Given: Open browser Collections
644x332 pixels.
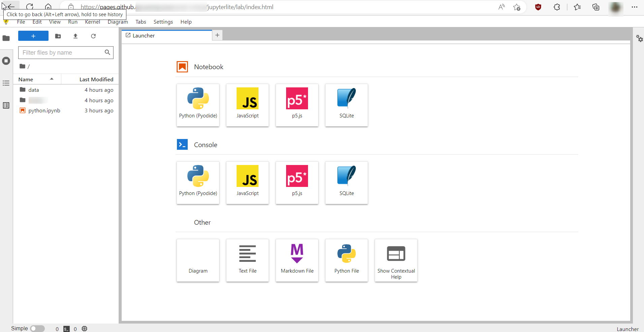Looking at the screenshot, I should [596, 7].
